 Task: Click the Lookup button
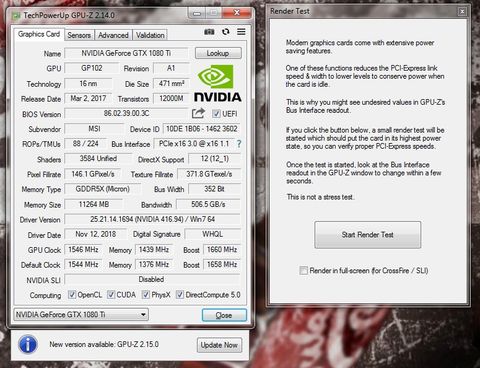click(218, 53)
